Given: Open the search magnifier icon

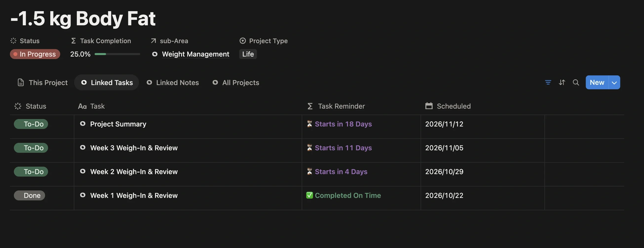Looking at the screenshot, I should tap(576, 82).
